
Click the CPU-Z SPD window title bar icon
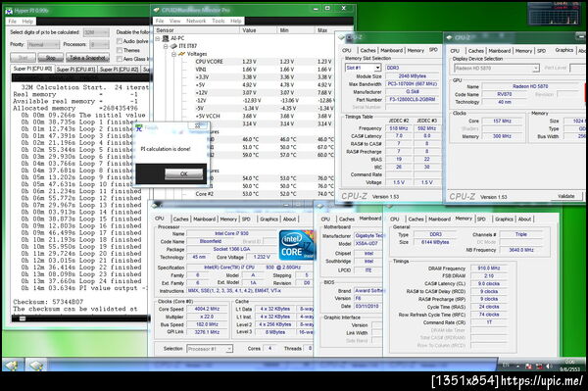pos(341,37)
